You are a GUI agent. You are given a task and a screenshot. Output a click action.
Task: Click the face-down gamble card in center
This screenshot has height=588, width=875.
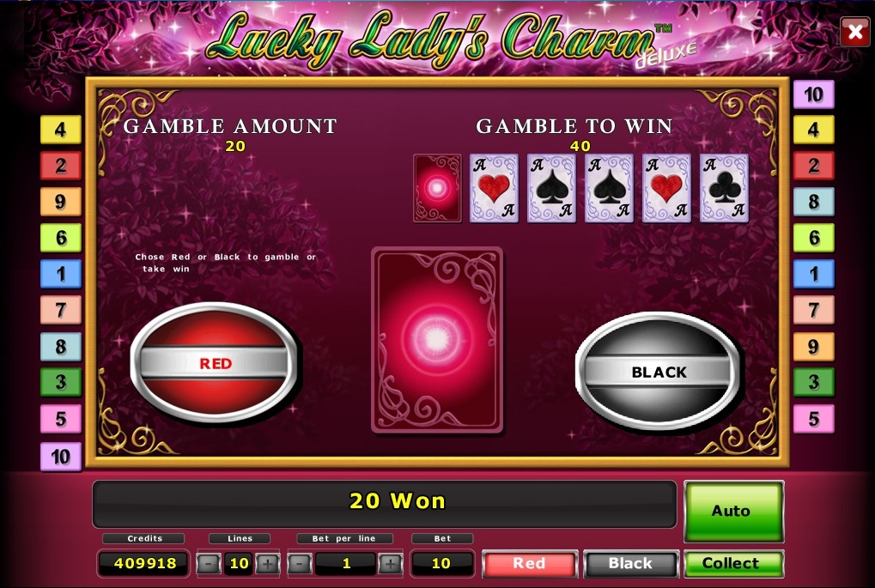(437, 340)
